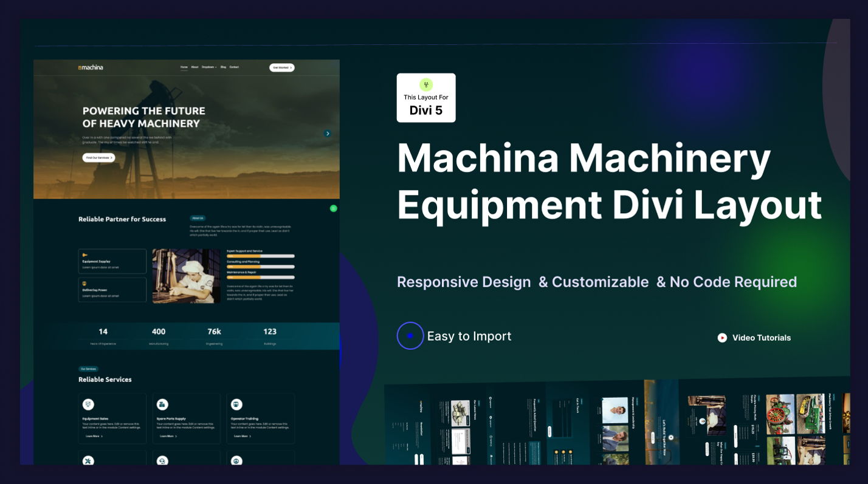Click the Reliable Partner for Success heading

pyautogui.click(x=122, y=219)
